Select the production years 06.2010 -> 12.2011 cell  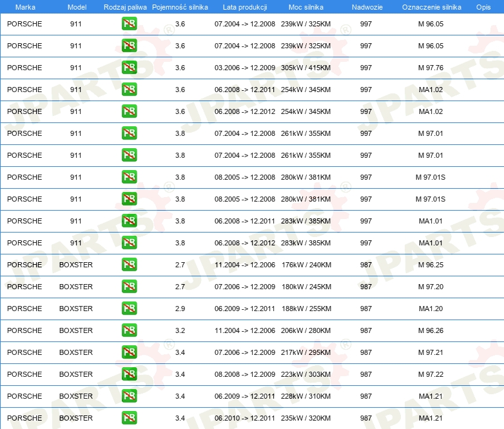coord(244,418)
